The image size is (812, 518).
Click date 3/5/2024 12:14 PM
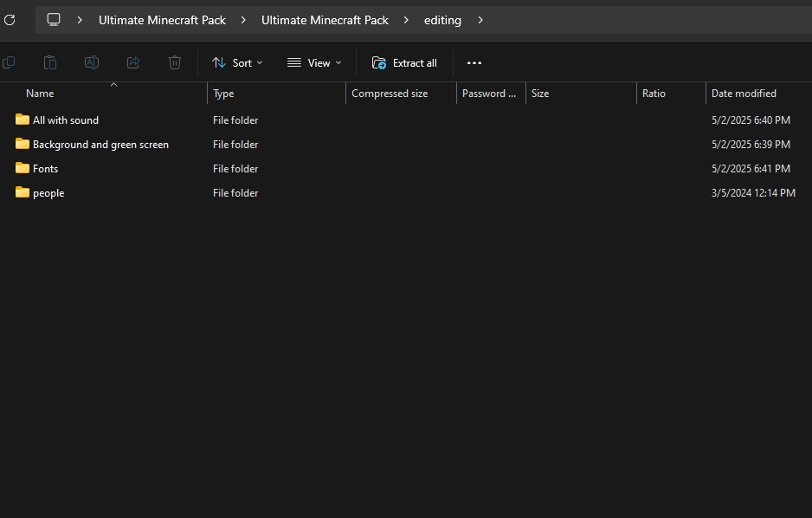(753, 193)
